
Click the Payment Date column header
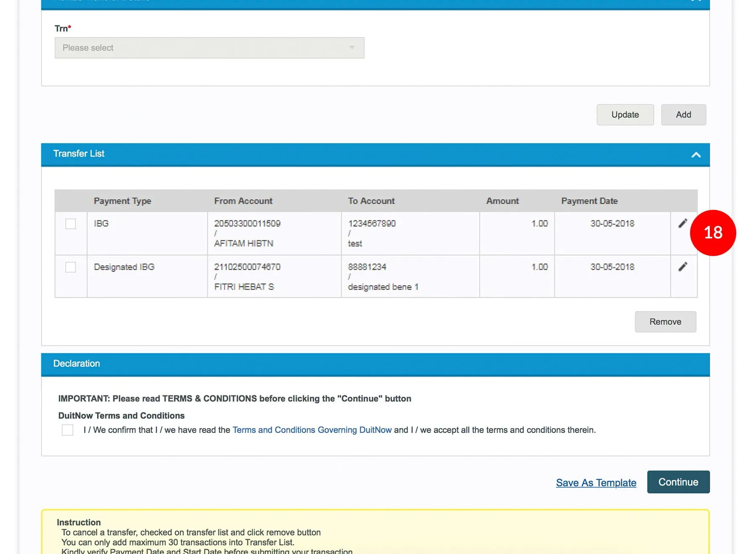coord(589,201)
